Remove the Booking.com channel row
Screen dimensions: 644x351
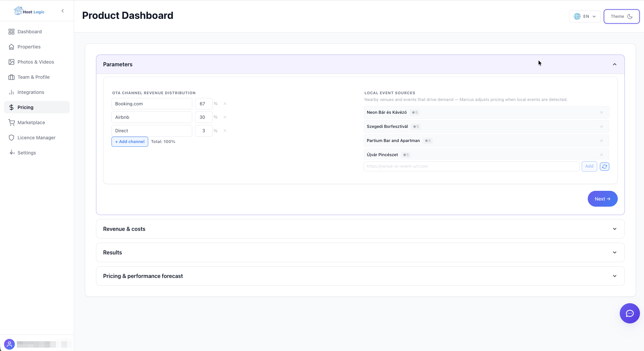(x=225, y=104)
